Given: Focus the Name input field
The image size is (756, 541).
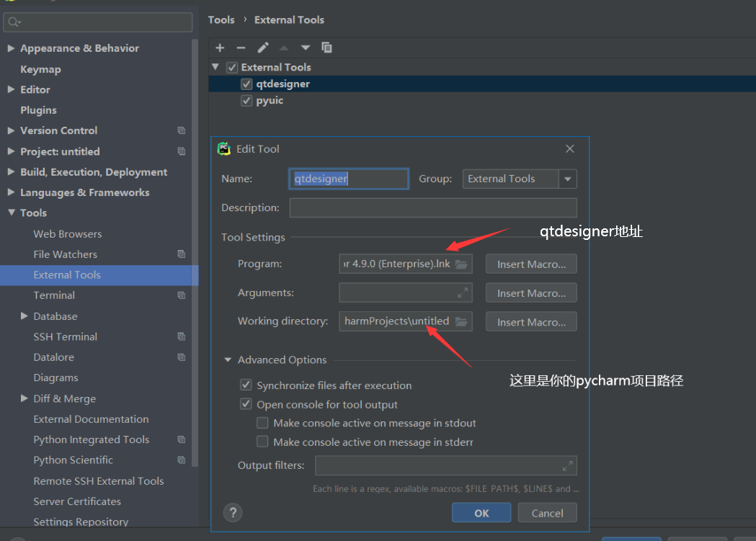Looking at the screenshot, I should coord(349,179).
